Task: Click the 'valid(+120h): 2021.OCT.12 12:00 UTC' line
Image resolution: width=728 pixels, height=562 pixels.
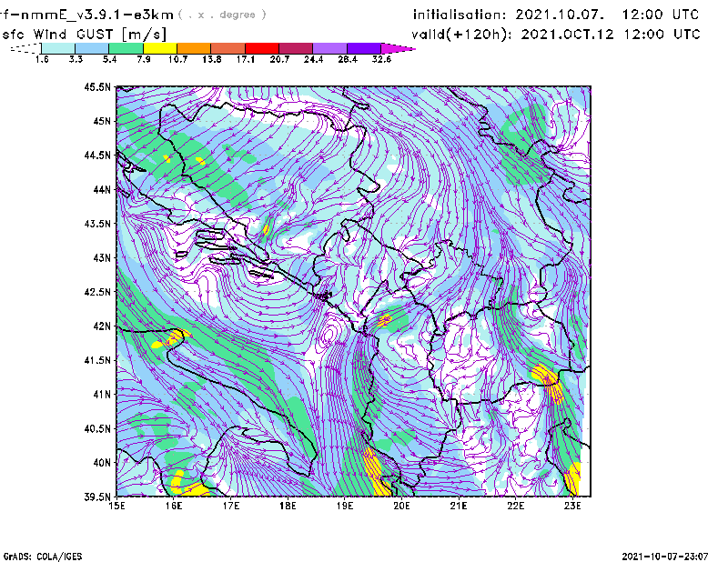Action: (x=556, y=35)
